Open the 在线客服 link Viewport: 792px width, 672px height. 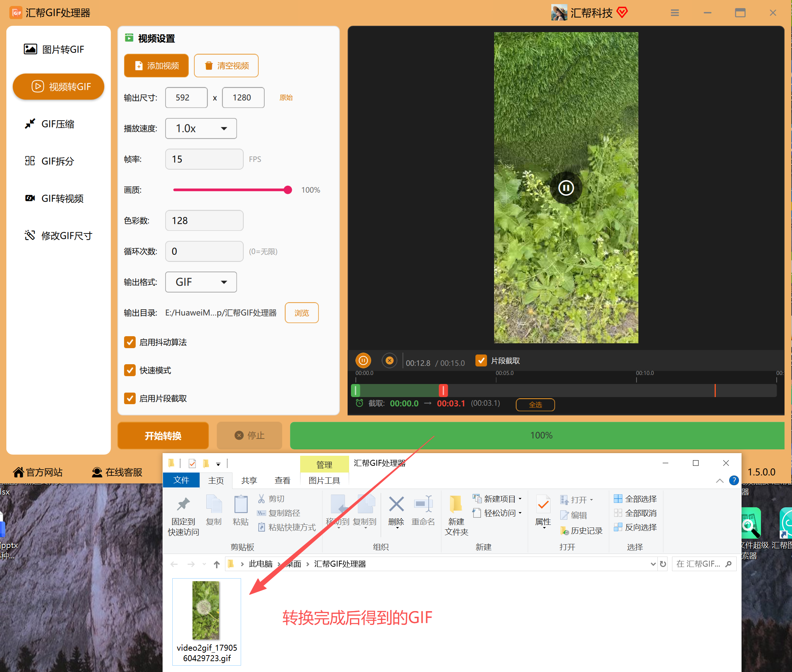click(117, 473)
